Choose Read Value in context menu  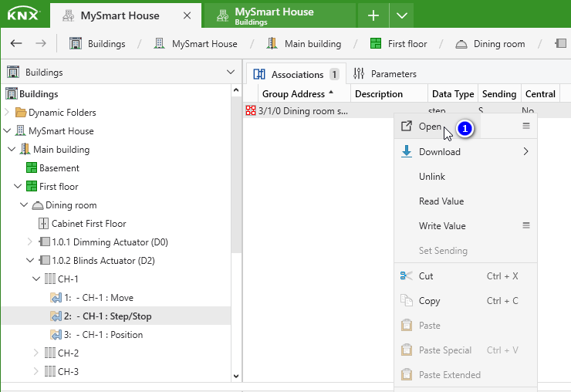pyautogui.click(x=465, y=201)
